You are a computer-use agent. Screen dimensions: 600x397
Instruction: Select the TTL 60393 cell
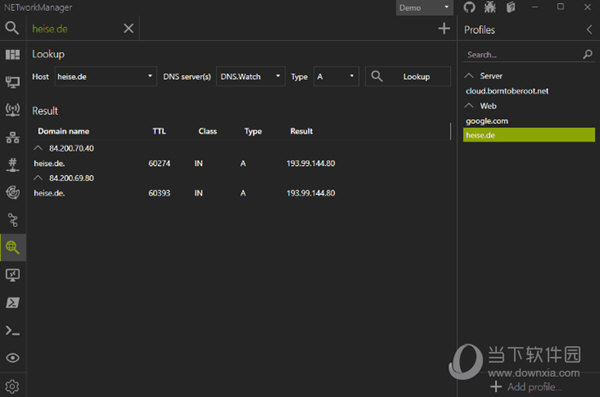coord(159,193)
